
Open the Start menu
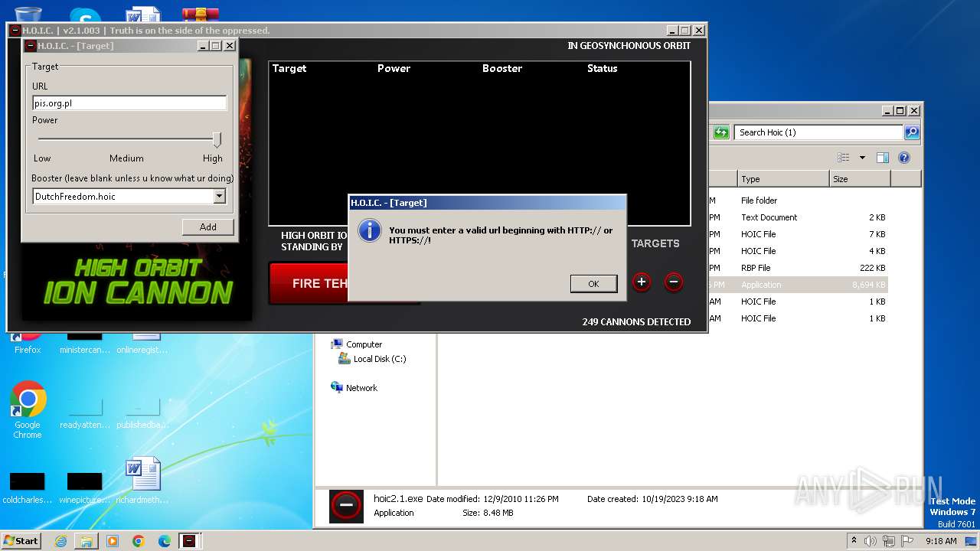tap(21, 540)
